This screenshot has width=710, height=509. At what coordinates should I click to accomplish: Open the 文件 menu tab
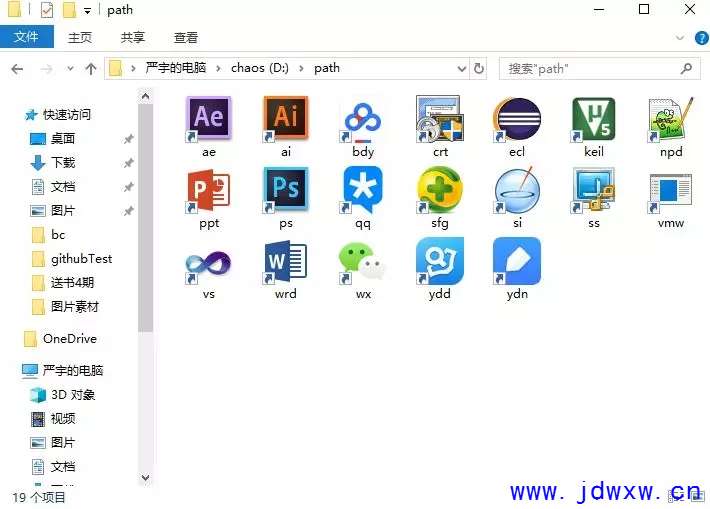(26, 37)
